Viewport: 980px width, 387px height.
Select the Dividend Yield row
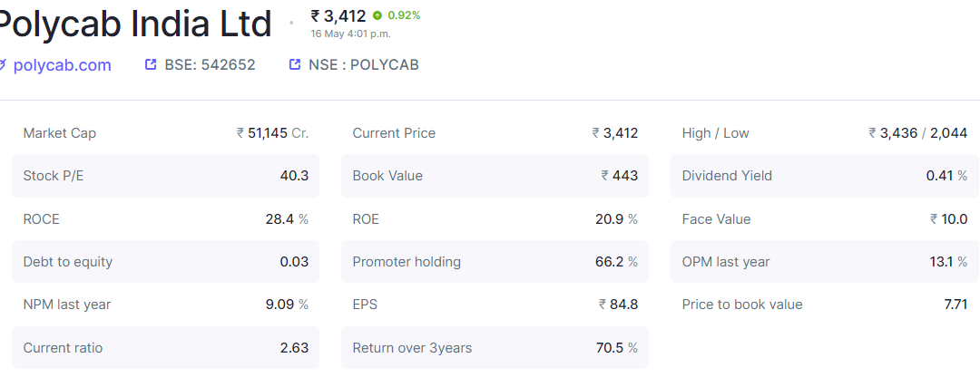click(x=825, y=176)
